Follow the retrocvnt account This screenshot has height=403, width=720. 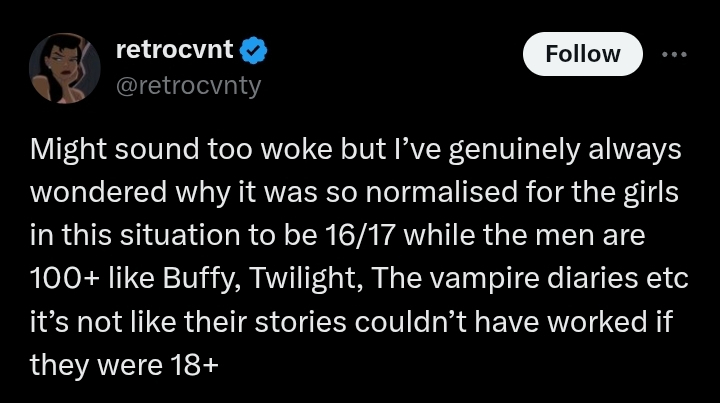click(583, 54)
